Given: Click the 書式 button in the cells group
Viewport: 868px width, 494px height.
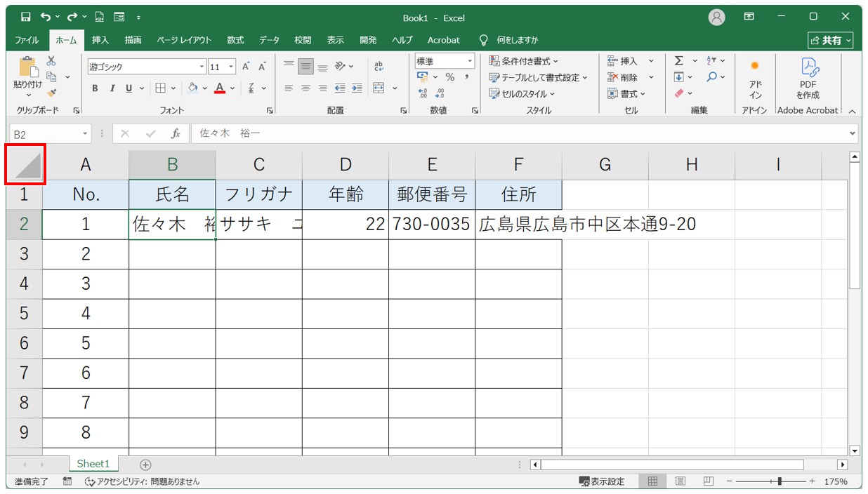Looking at the screenshot, I should pyautogui.click(x=626, y=93).
